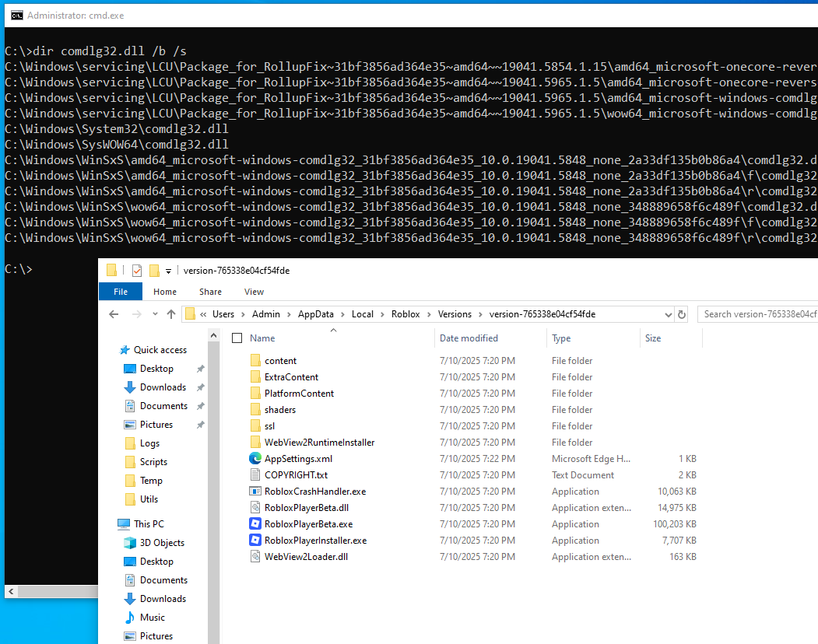Image resolution: width=818 pixels, height=644 pixels.
Task: Refresh the version-765338e04cf54fde folder
Action: click(681, 313)
